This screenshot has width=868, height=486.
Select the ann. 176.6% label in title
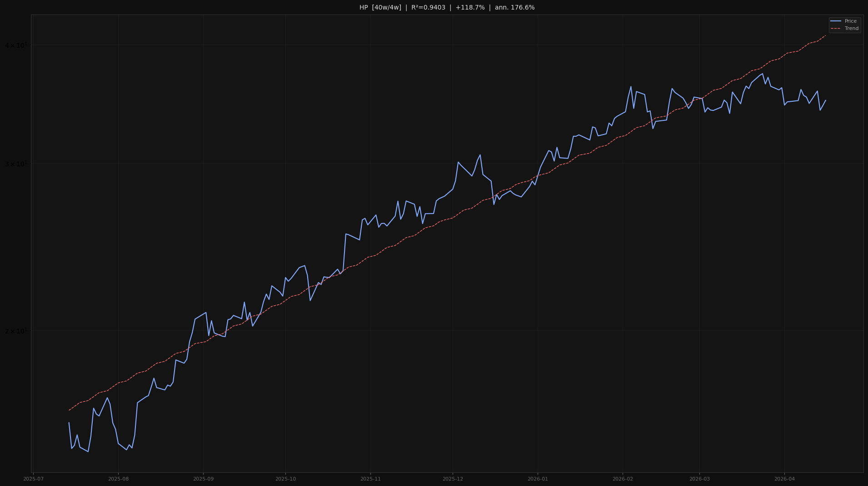click(514, 7)
